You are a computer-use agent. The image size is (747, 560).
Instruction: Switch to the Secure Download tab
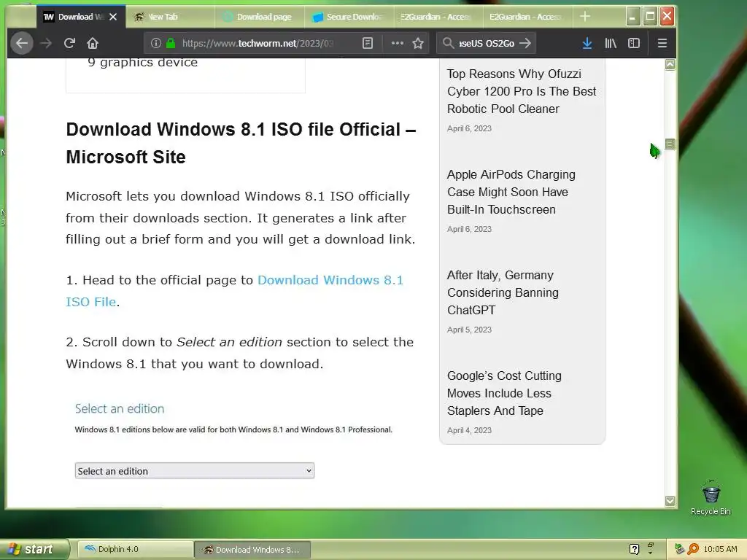349,17
